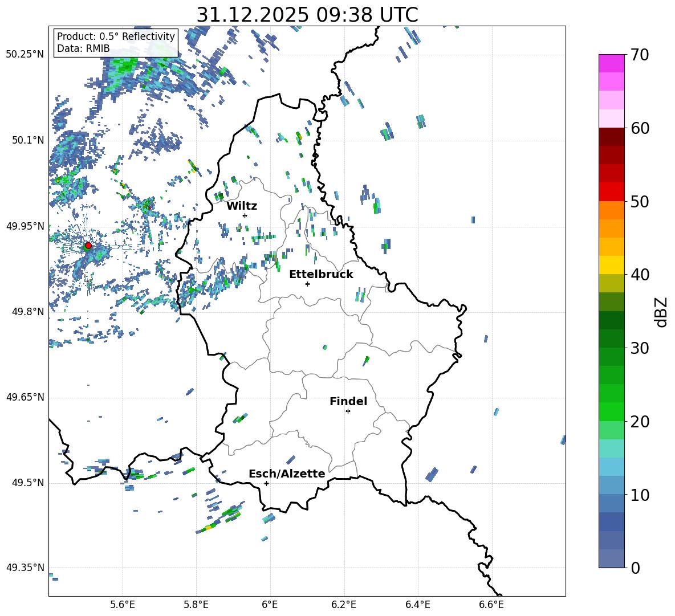Click the Findel station cross marker
The width and height of the screenshot is (675, 616).
(348, 411)
